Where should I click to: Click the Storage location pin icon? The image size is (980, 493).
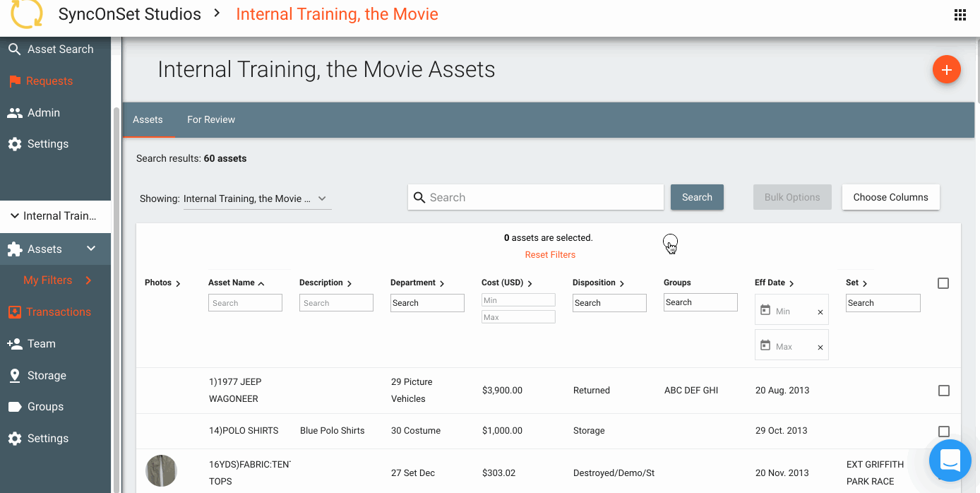tap(14, 376)
